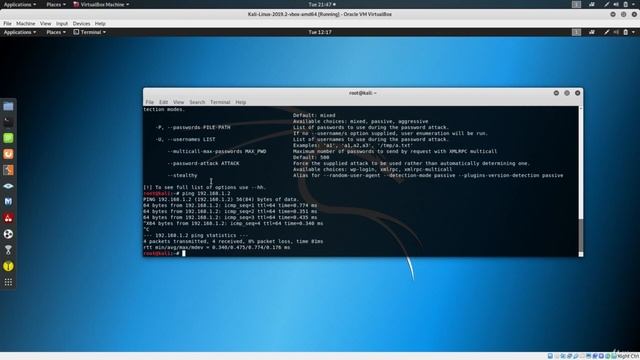Open VirtualBox Help menu
The image size is (640, 360).
tap(100, 24)
